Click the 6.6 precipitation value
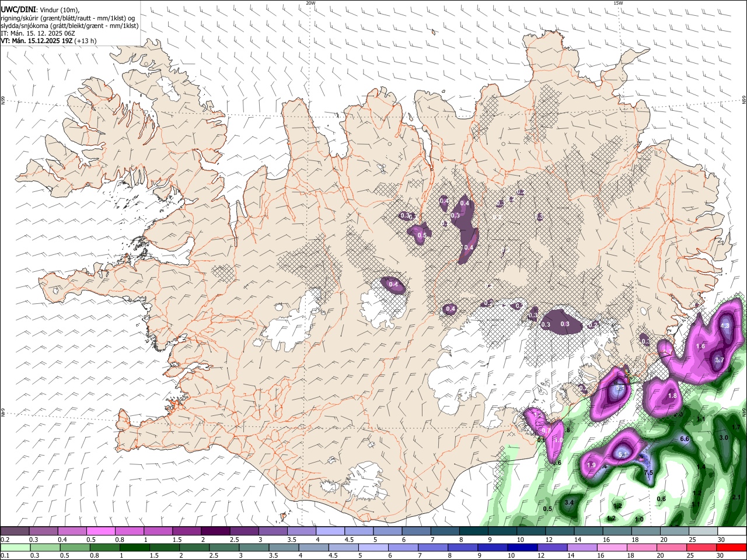This screenshot has height=560, width=747. tap(685, 439)
